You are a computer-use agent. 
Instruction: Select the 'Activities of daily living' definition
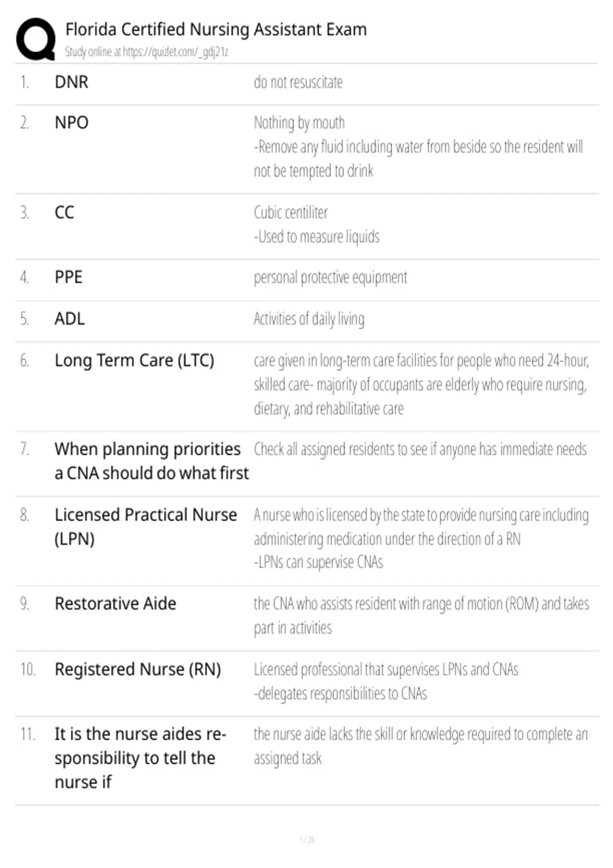click(309, 319)
